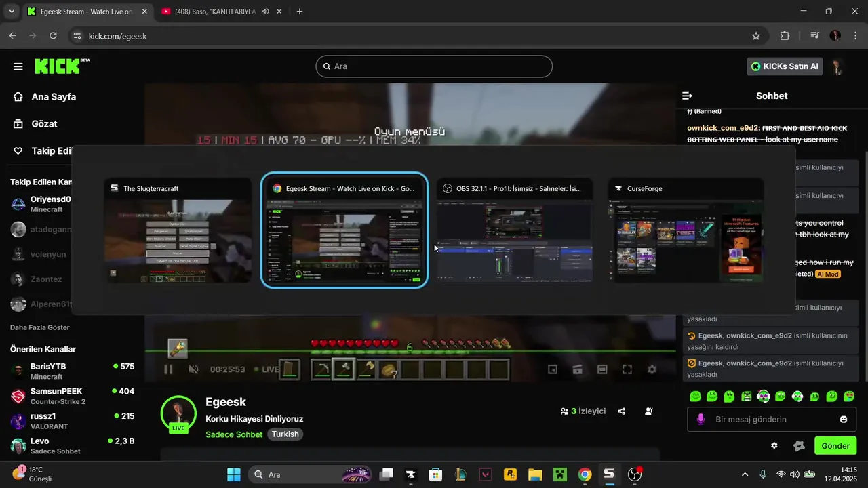Open Minecraft launcher from taskbar
Screen dimensions: 868x488
pos(560,474)
